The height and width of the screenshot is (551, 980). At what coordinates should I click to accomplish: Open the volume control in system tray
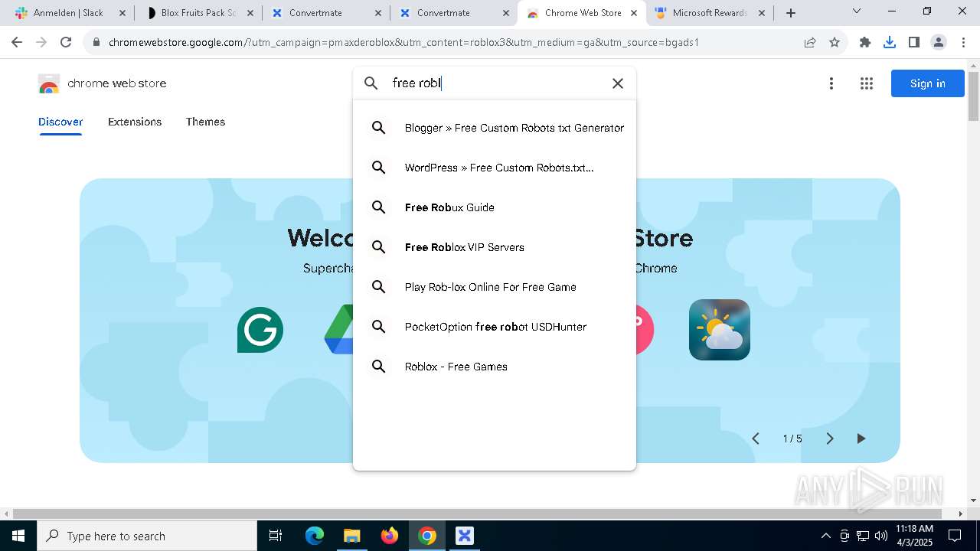pos(881,536)
